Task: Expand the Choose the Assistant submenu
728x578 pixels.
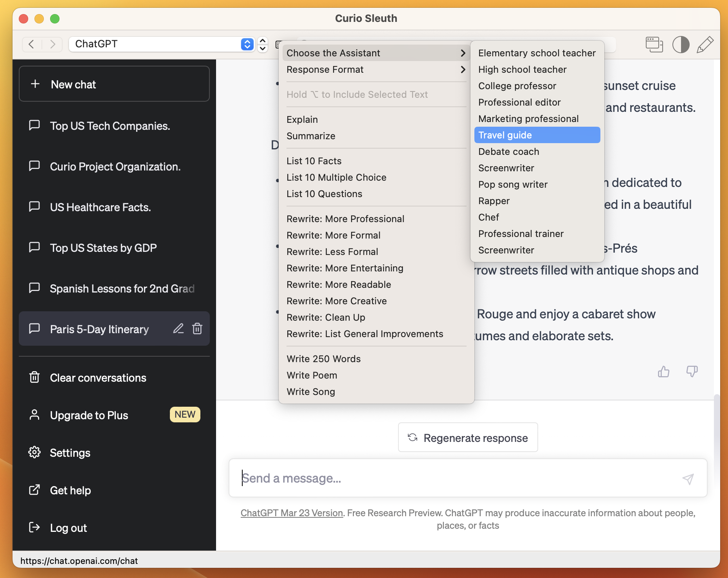Action: point(376,53)
